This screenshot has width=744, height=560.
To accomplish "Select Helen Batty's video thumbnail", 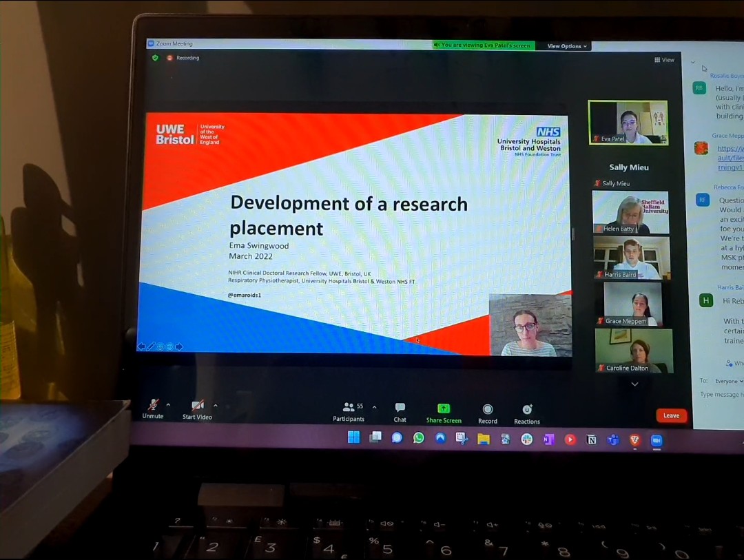I will pos(630,212).
